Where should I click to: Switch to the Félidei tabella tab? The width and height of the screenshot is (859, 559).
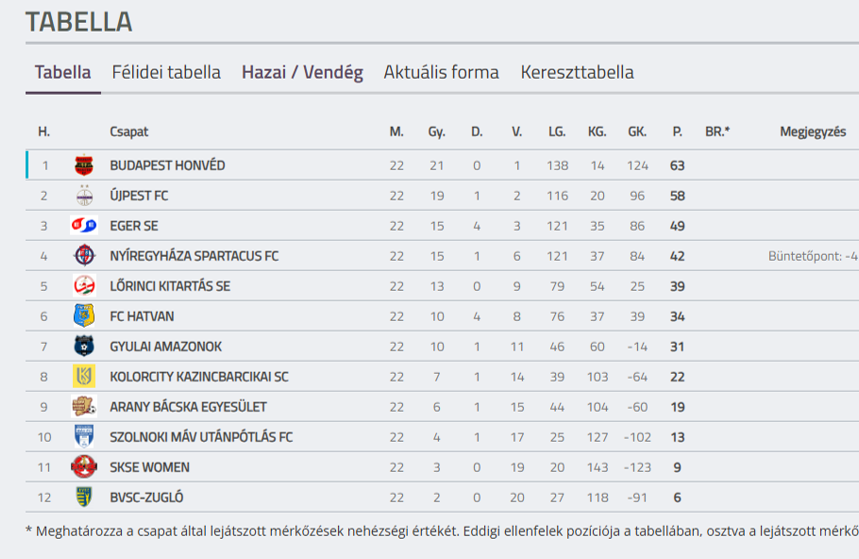click(x=166, y=72)
